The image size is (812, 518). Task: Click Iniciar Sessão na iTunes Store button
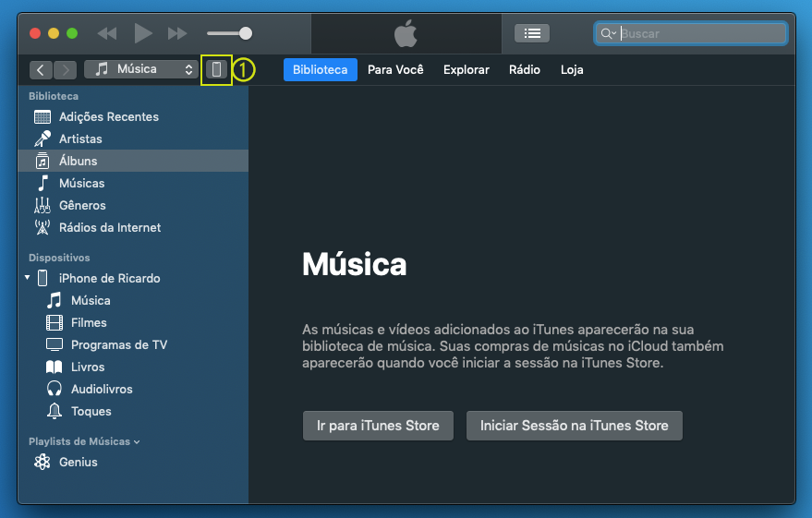(575, 426)
